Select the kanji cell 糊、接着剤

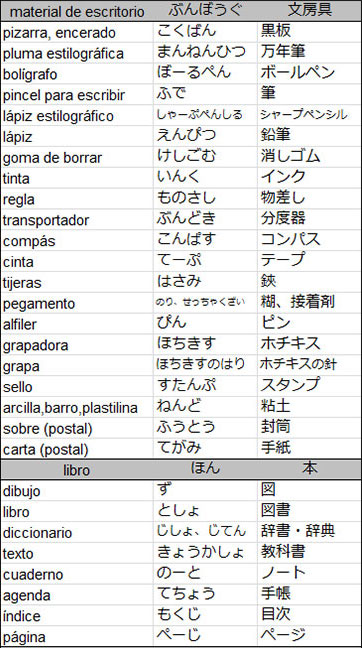309,303
